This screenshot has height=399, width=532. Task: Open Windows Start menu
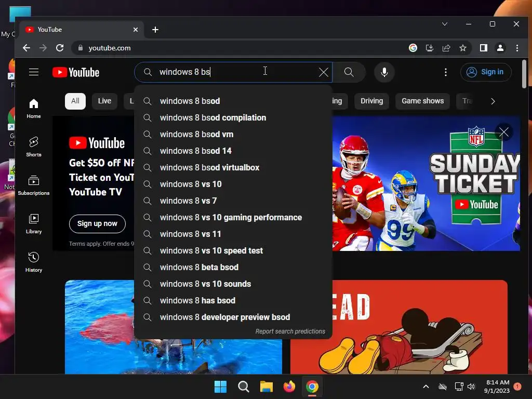220,387
